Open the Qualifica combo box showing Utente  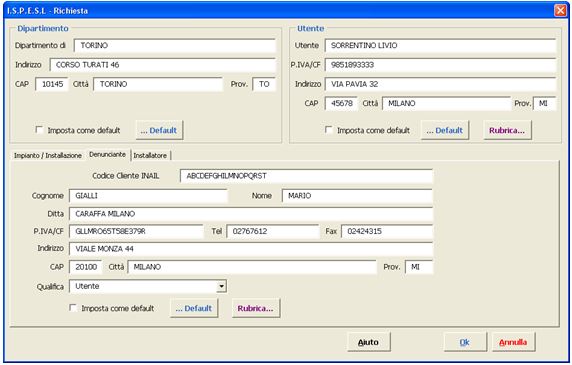(148, 287)
